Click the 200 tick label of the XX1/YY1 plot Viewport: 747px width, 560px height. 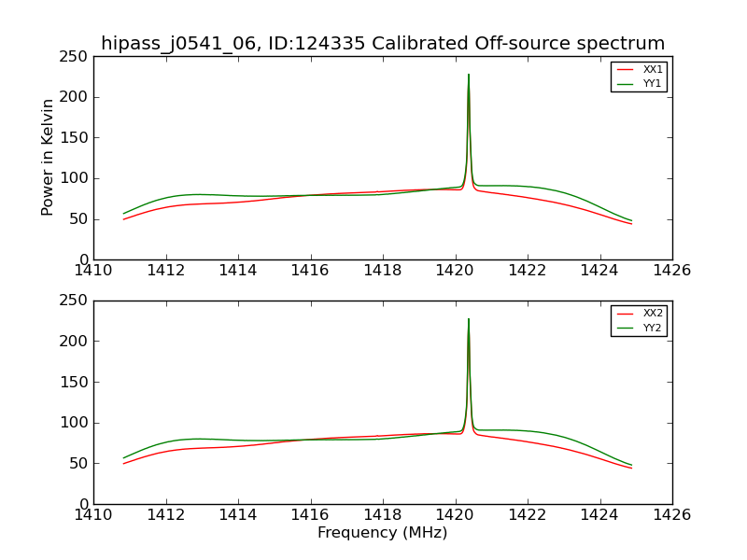74,97
